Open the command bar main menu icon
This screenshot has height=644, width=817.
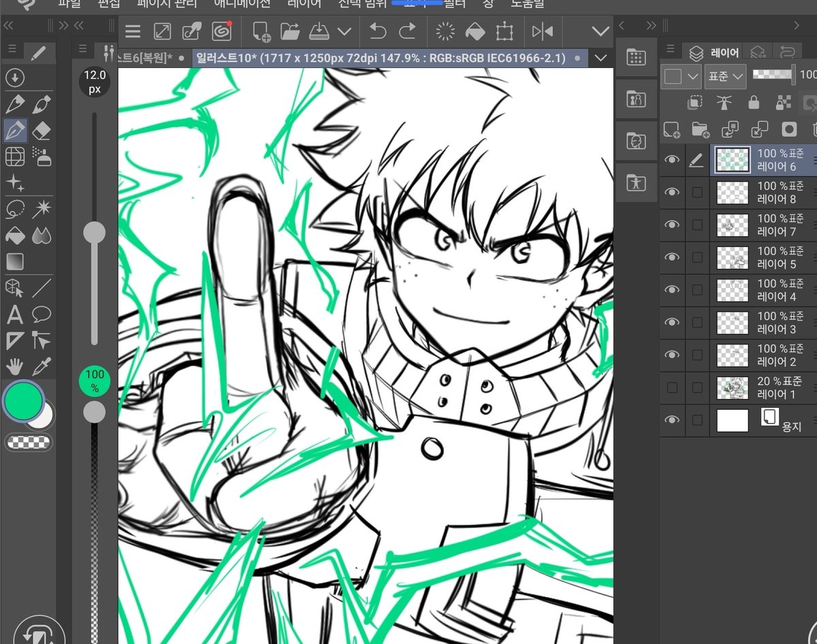[132, 31]
